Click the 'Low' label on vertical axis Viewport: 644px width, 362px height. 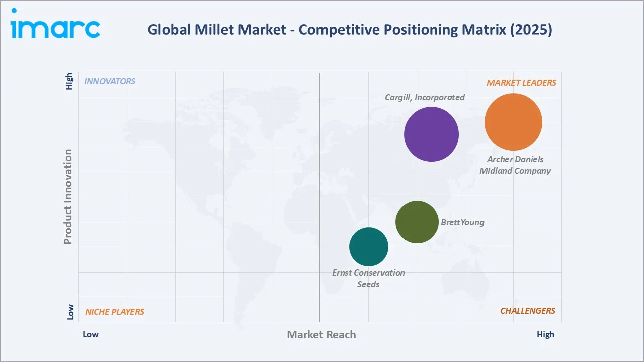pos(70,312)
